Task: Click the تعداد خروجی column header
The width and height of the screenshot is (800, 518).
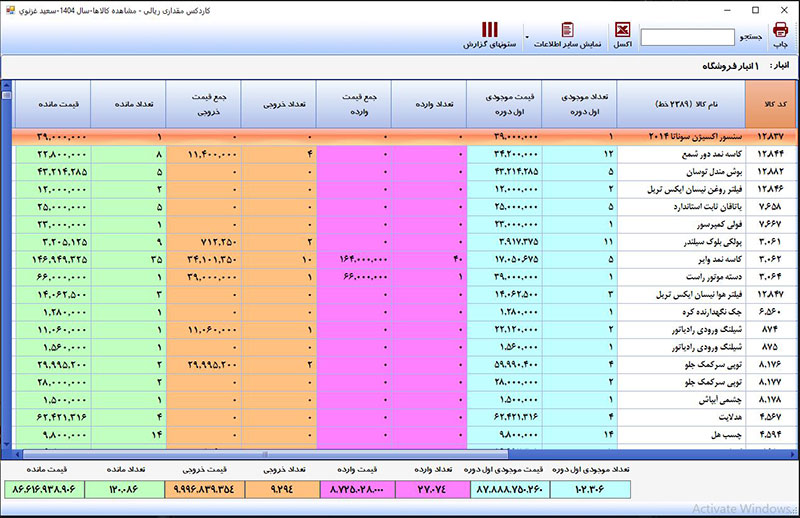Action: tap(279, 104)
